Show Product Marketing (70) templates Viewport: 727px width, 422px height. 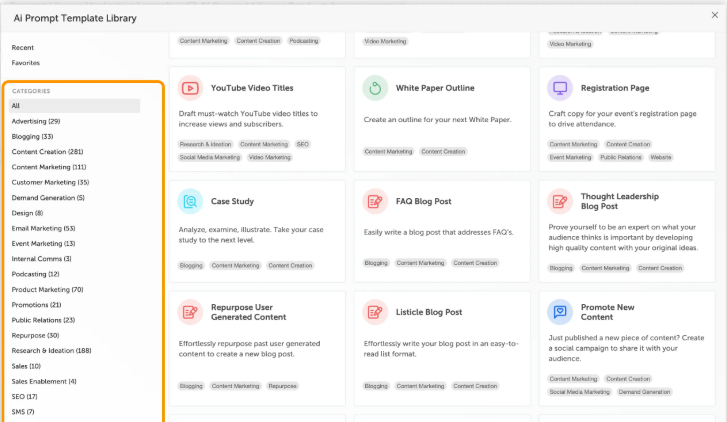click(48, 289)
